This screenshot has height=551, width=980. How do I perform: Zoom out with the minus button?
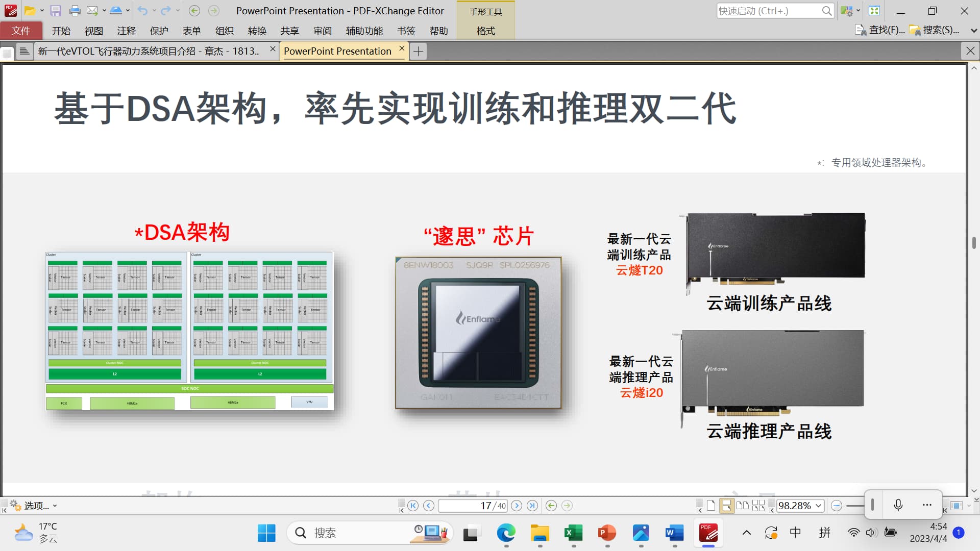pyautogui.click(x=836, y=506)
